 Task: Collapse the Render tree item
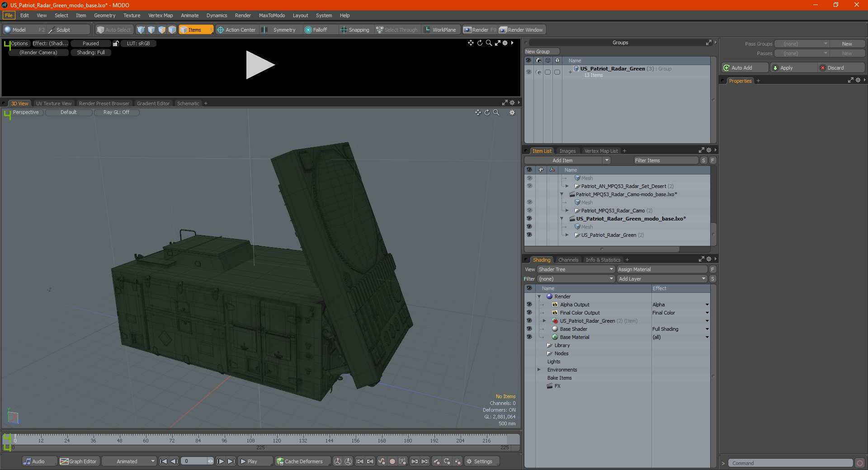click(539, 297)
